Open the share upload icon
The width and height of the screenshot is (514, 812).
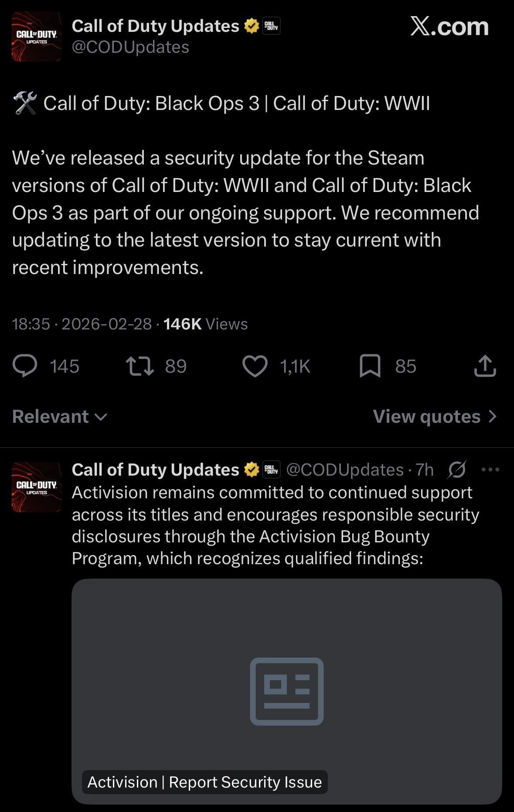click(x=485, y=366)
